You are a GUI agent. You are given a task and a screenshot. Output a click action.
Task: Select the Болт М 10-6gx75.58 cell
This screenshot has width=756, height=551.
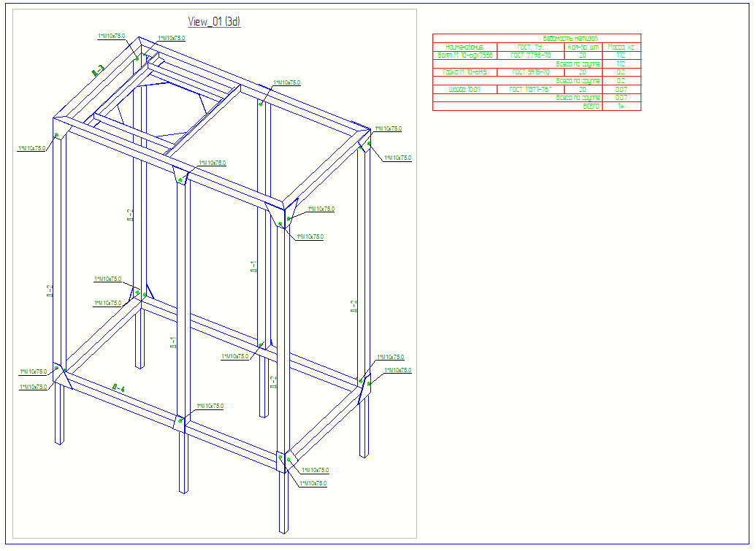click(x=465, y=55)
